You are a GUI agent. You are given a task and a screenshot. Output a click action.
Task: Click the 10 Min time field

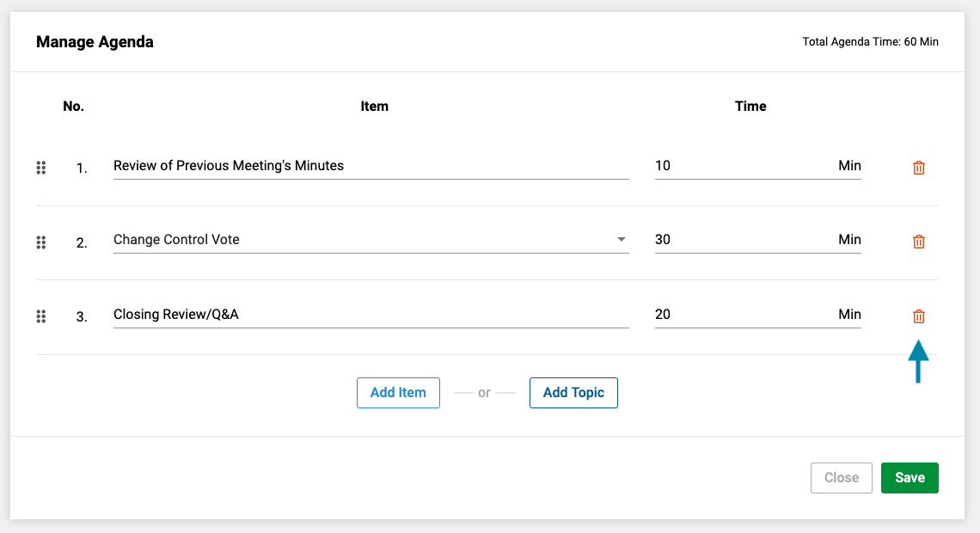pyautogui.click(x=757, y=166)
